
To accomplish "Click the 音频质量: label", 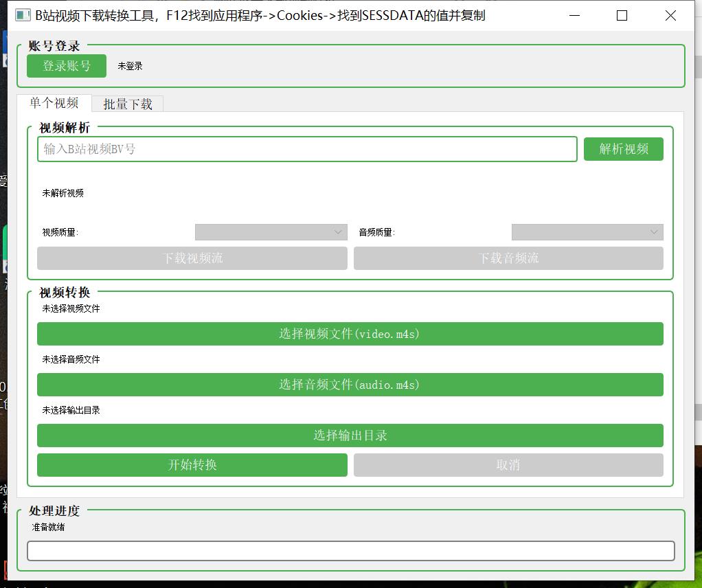I will click(376, 232).
